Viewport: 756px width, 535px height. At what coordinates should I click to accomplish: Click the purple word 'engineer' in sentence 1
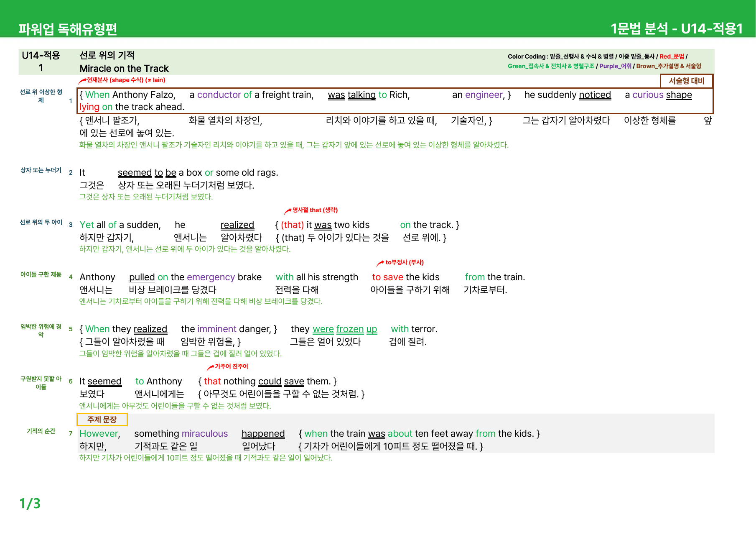click(x=484, y=95)
